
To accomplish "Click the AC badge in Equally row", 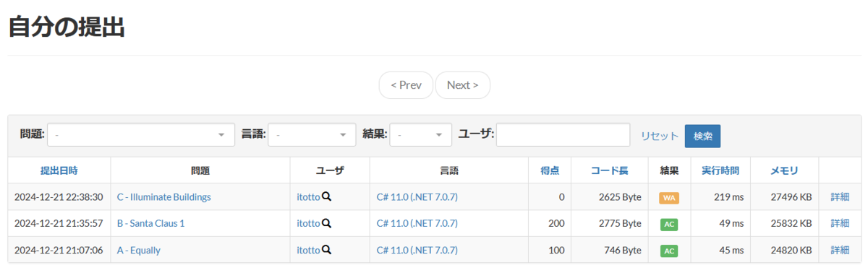I will coord(669,251).
